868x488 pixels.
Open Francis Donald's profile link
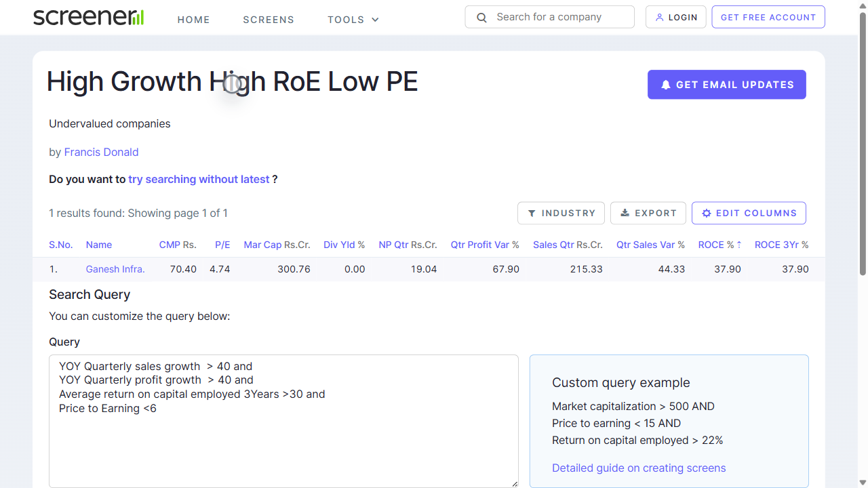click(101, 152)
